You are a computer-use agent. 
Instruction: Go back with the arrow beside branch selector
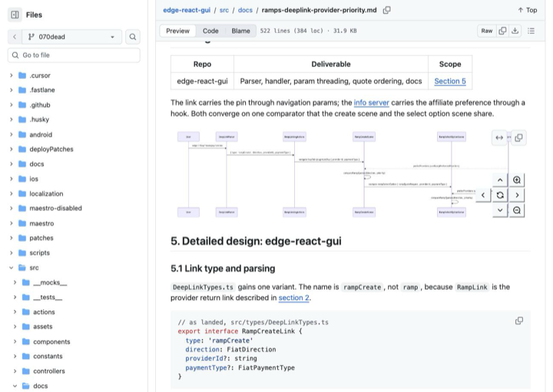coord(15,37)
